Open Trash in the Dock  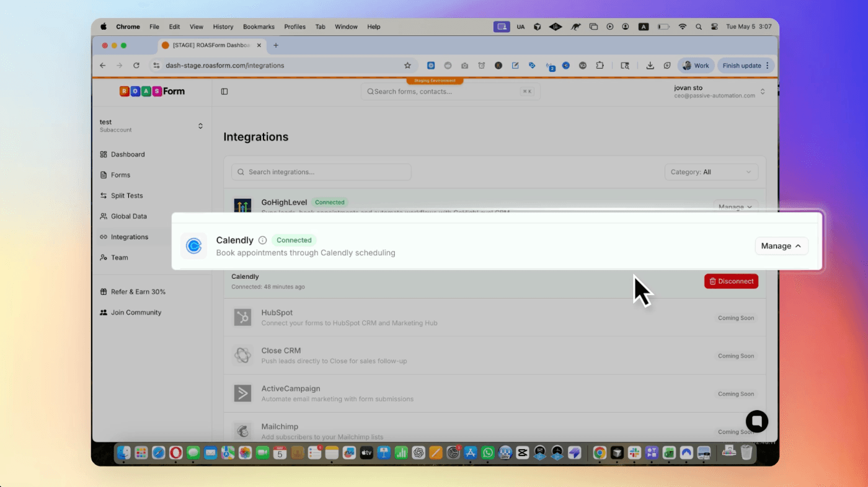click(746, 452)
